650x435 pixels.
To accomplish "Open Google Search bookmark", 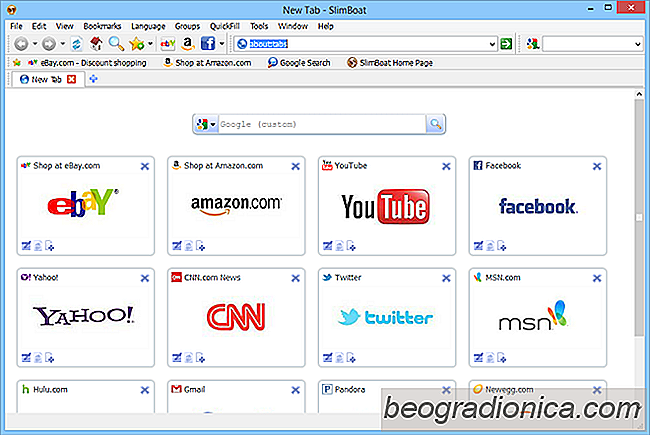I will (299, 63).
